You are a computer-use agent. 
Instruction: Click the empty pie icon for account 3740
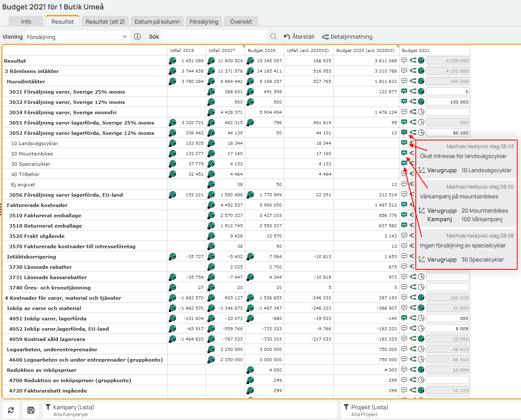(421, 287)
